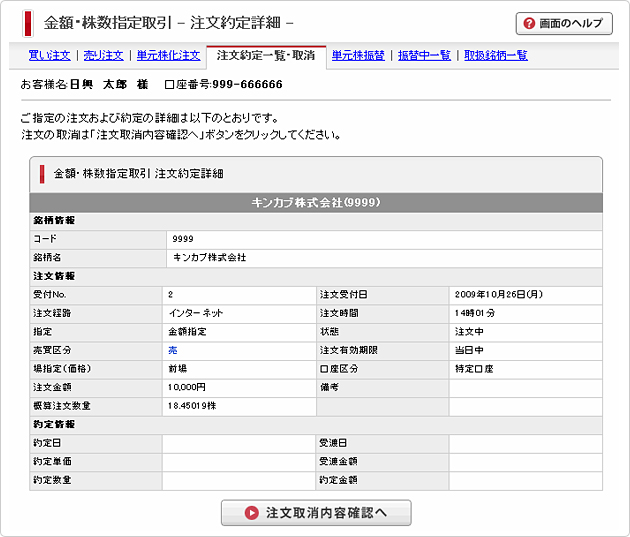Click the 概算注文数量 value 18.45019株
630x537 pixels.
pyautogui.click(x=200, y=405)
